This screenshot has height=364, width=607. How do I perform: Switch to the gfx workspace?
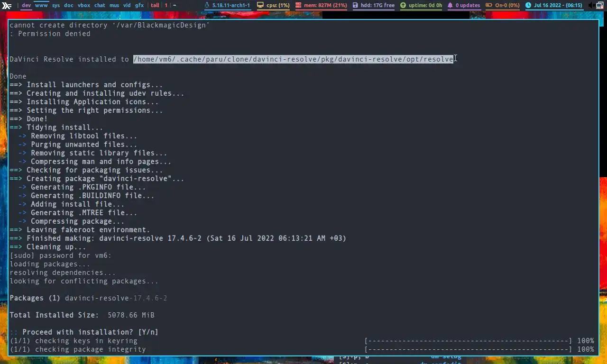coord(139,6)
